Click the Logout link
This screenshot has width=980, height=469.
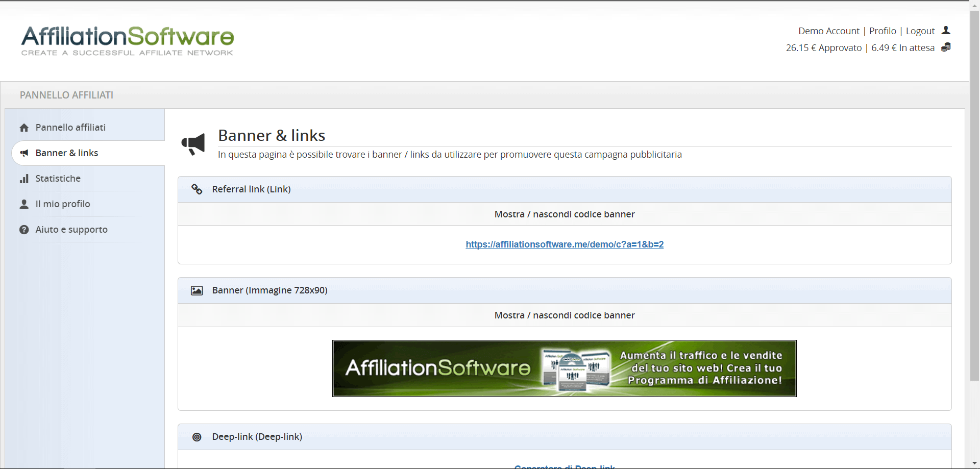(920, 31)
